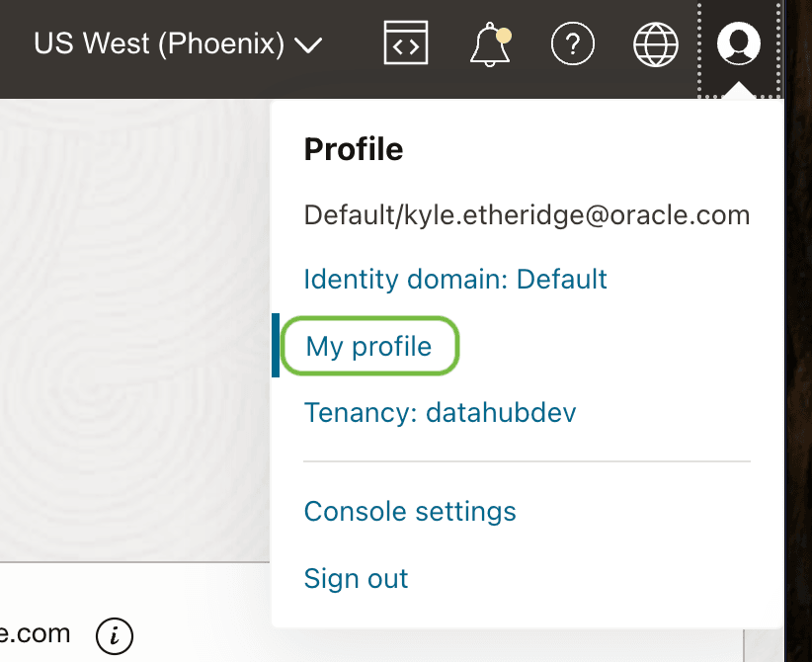Open the Tenancy: datahubdev link
812x662 pixels.
click(x=440, y=412)
